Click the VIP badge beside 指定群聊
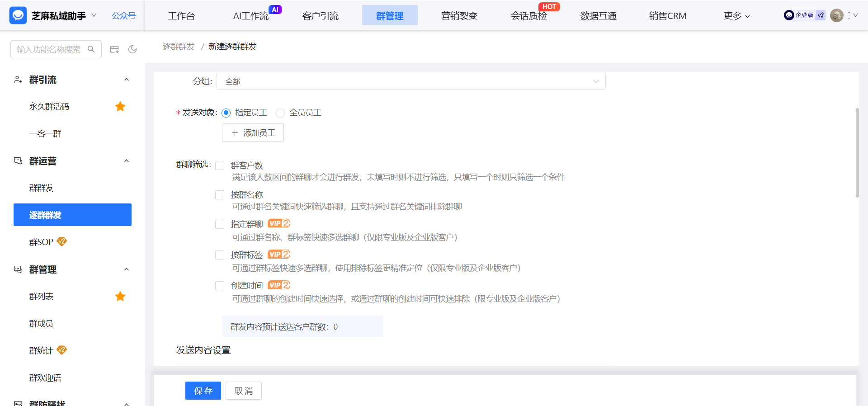The image size is (868, 406). point(279,223)
